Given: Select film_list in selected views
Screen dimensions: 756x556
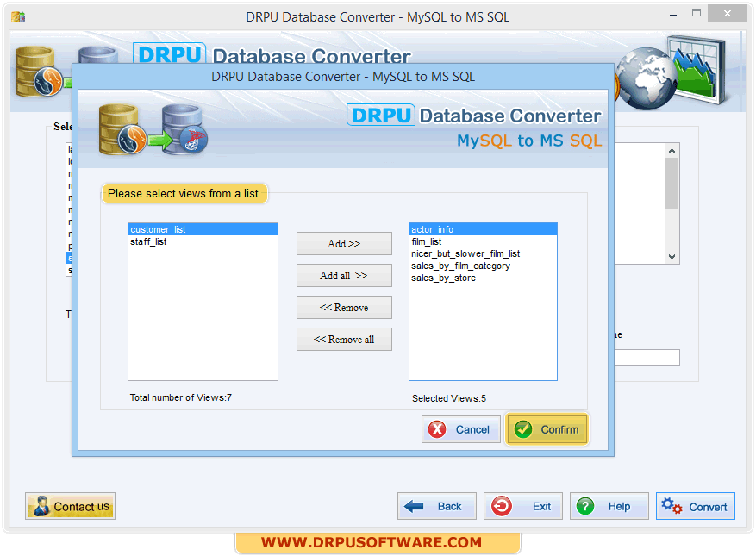Looking at the screenshot, I should (x=483, y=241).
